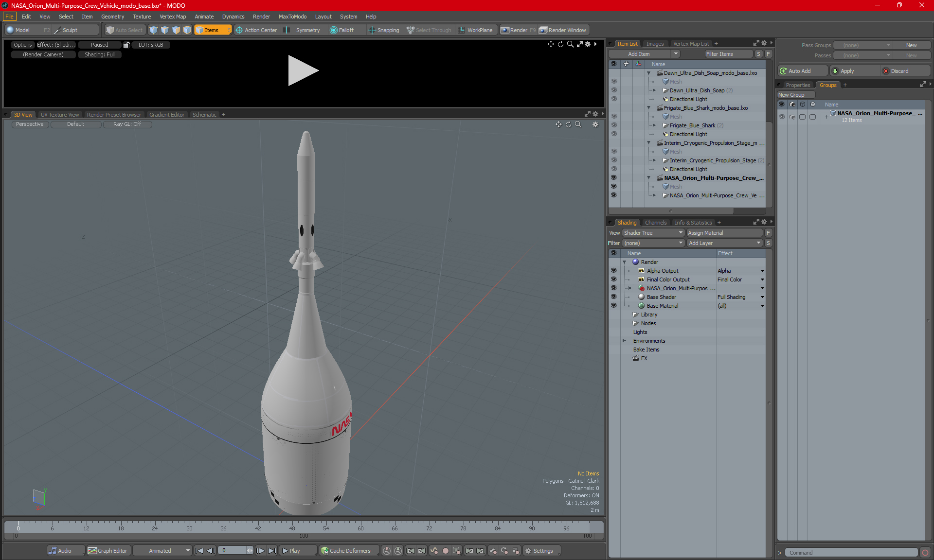Hide the Alpha Output layer

click(613, 271)
